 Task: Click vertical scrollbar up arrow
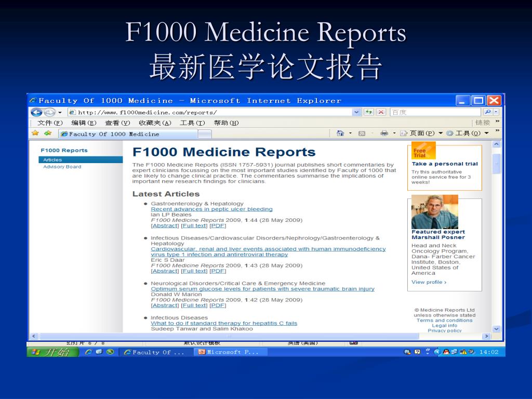496,144
